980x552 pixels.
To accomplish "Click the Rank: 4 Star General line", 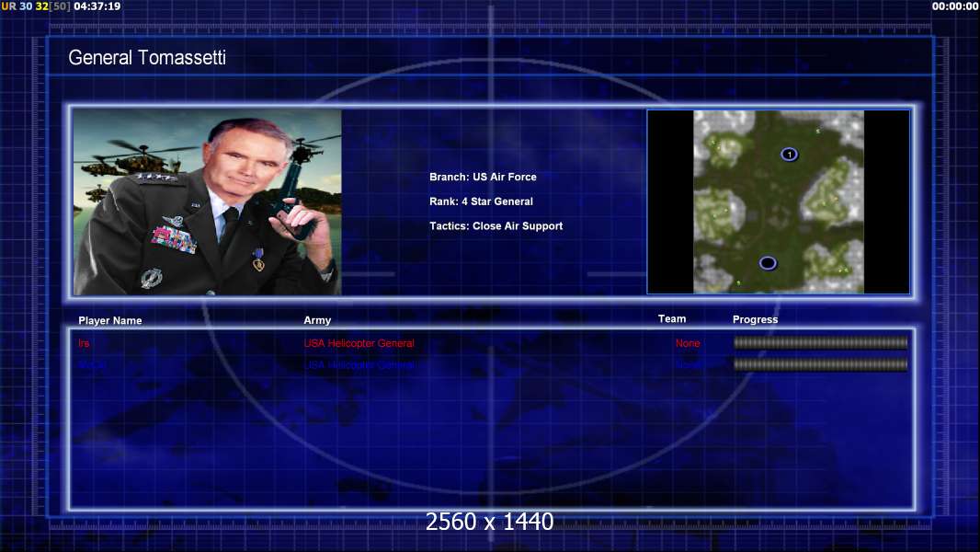I will (x=481, y=201).
